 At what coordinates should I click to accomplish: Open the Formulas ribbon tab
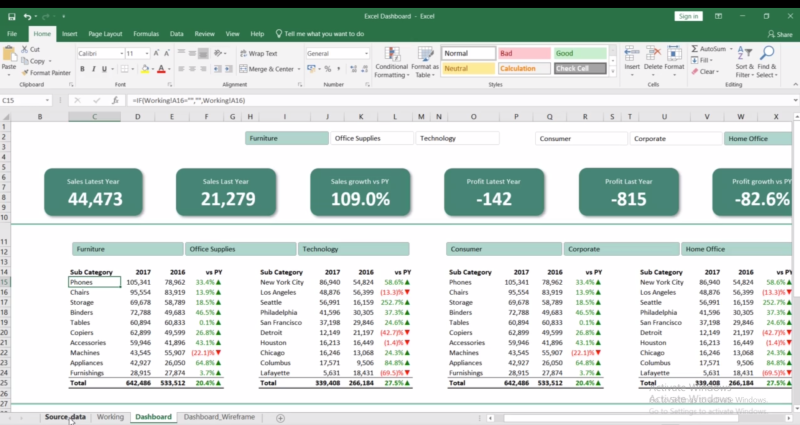click(146, 34)
